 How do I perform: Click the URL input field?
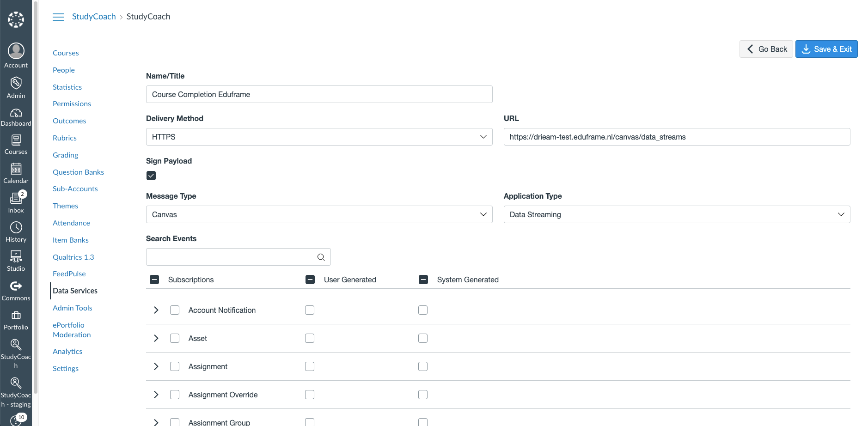[677, 137]
